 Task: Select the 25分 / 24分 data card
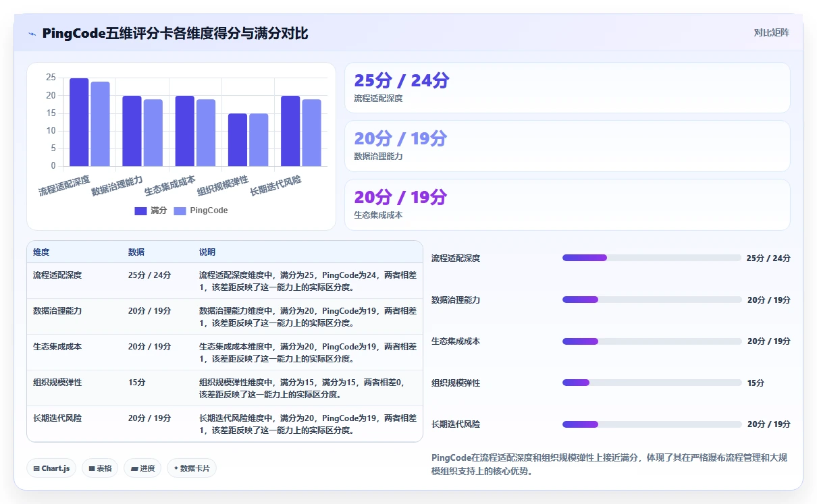point(567,88)
